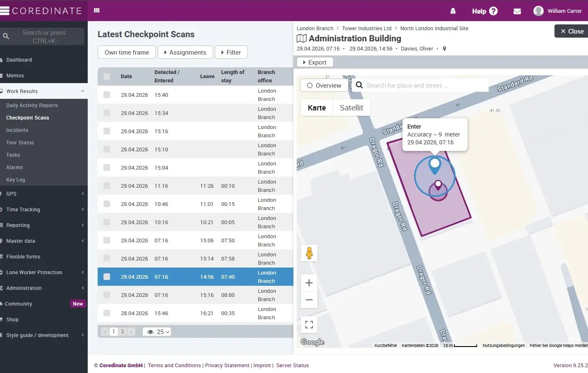588x373 pixels.
Task: Open the hamburger navigation menu
Action: [x=5, y=11]
